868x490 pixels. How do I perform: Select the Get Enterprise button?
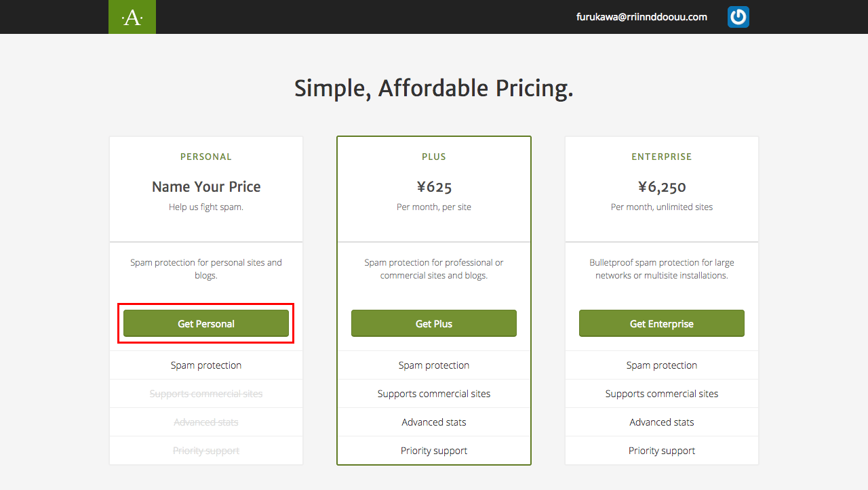(662, 323)
